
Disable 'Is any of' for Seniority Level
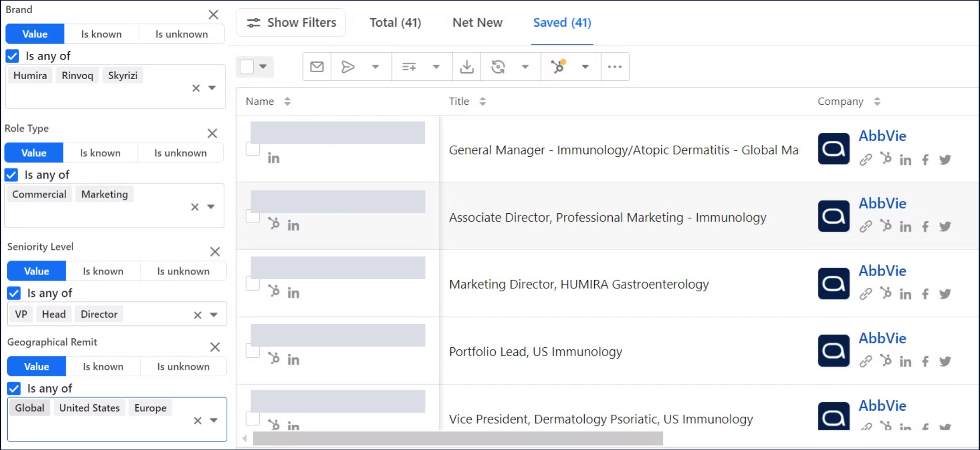[14, 293]
